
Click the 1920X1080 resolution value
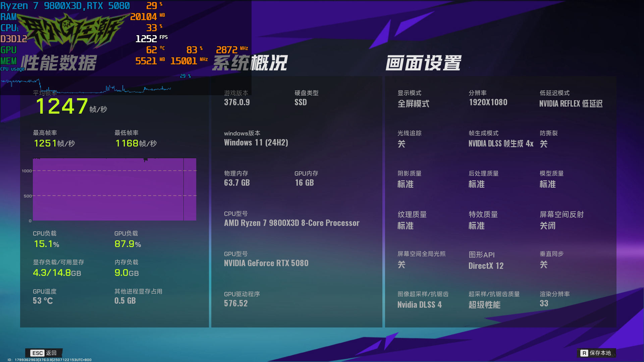tap(488, 103)
